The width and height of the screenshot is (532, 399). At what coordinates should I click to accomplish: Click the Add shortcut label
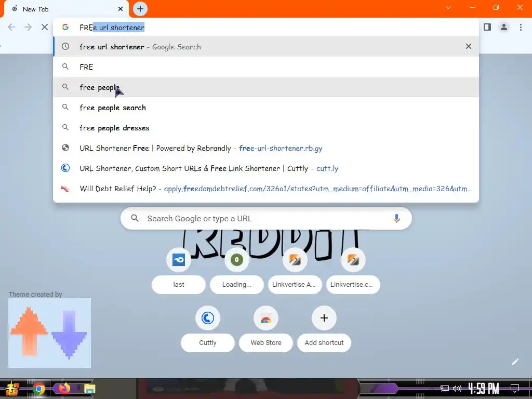[x=324, y=343]
